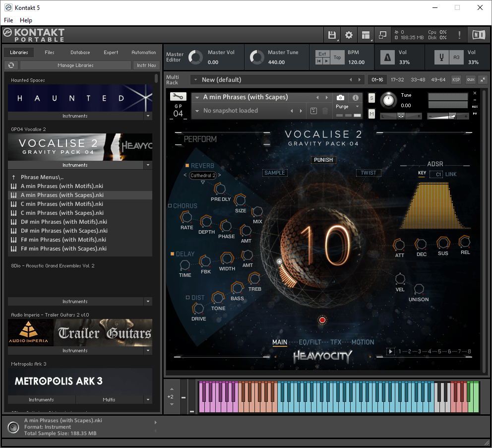Viewport: 492px width, 448px height.
Task: Expand Haunted Spaces Instruments dropdown arrow
Action: click(x=148, y=116)
